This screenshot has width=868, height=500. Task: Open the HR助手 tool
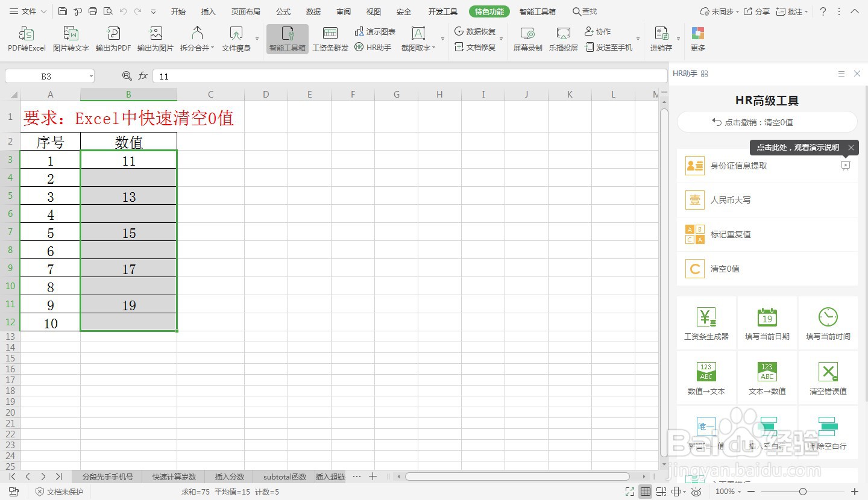373,47
